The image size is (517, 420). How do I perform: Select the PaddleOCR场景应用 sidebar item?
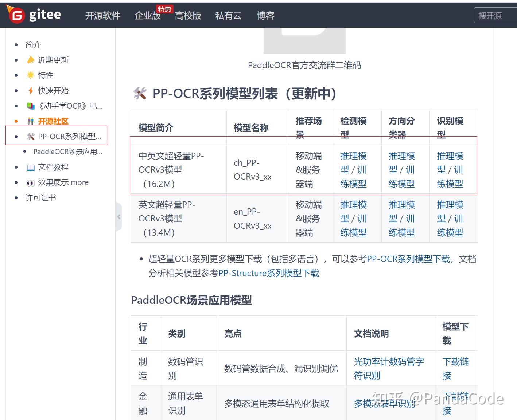pyautogui.click(x=67, y=152)
